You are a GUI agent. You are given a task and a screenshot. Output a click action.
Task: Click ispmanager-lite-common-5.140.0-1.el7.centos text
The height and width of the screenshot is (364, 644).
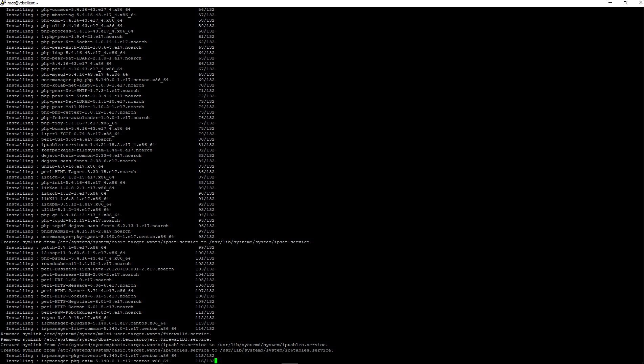109,329
